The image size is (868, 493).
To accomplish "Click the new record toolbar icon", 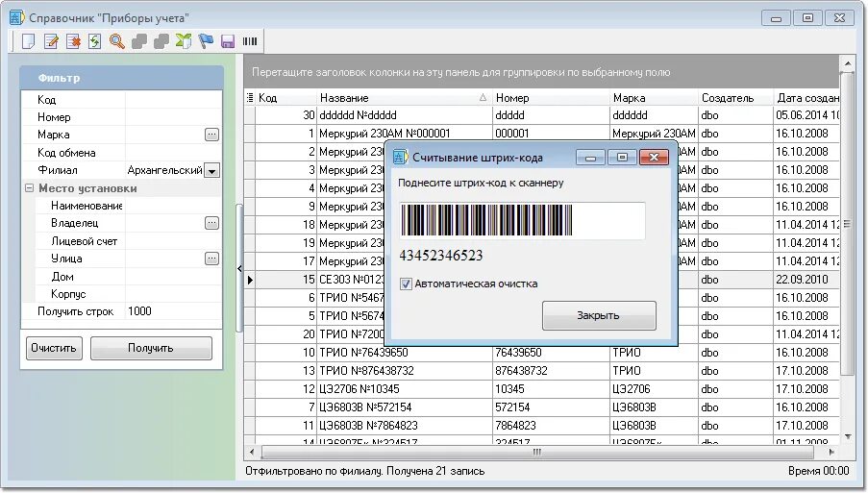I will (x=28, y=41).
